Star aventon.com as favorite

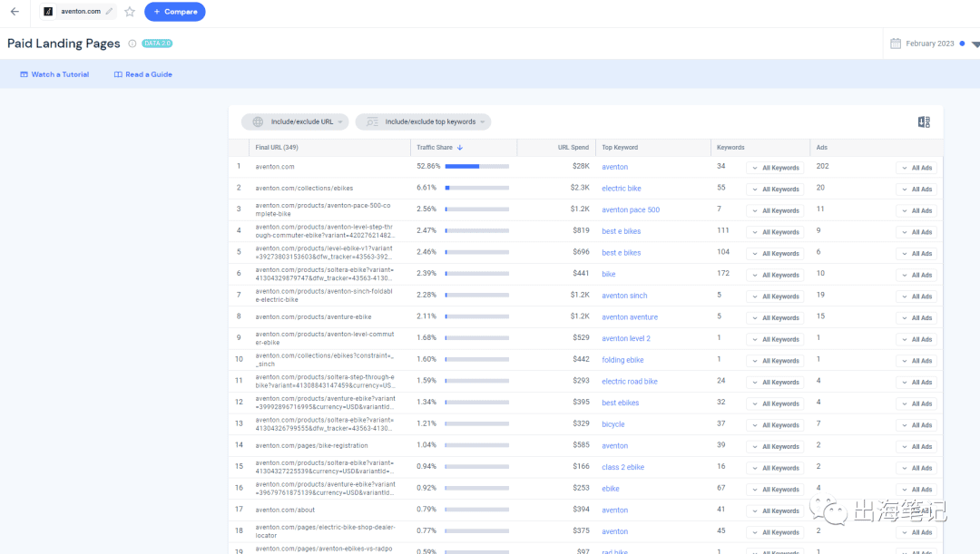coord(130,11)
